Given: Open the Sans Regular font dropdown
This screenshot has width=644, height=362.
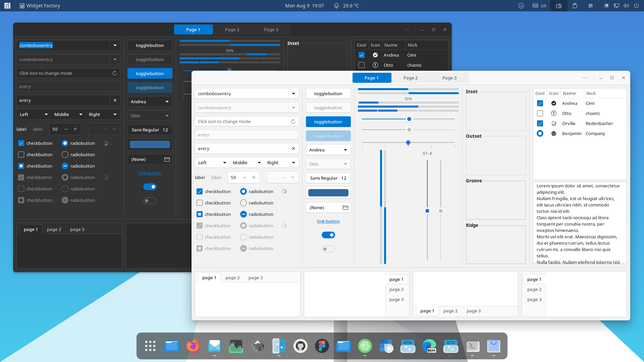Looking at the screenshot, I should pos(328,178).
